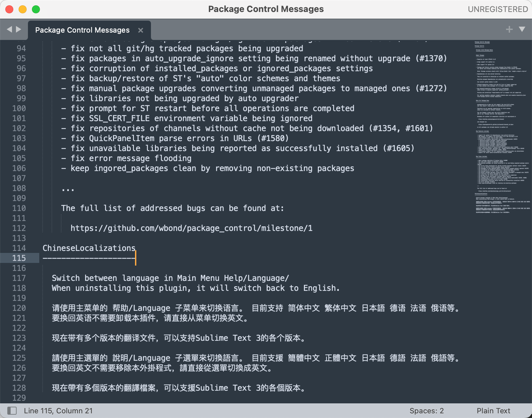This screenshot has height=418, width=532.
Task: Click line number 94 in gutter
Action: point(21,49)
